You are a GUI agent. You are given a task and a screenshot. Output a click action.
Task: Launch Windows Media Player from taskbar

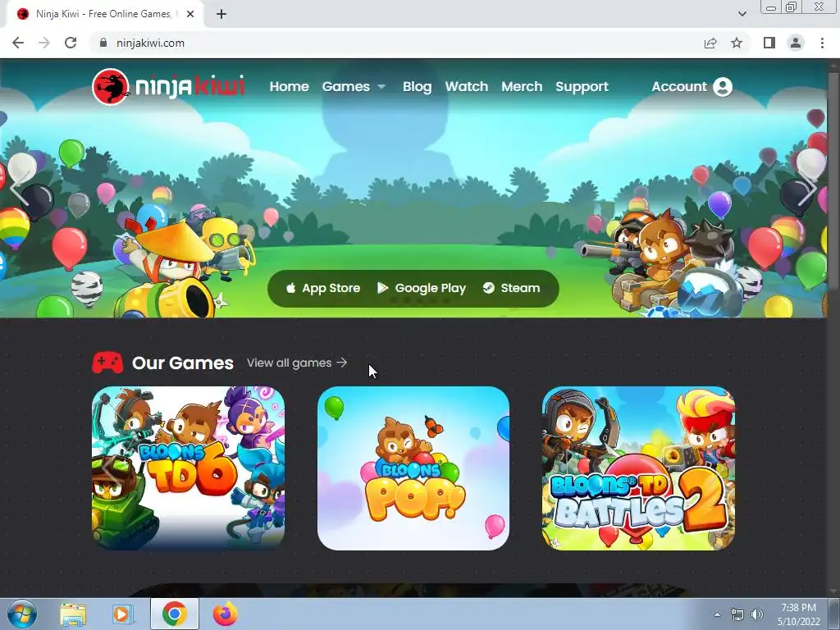[x=123, y=614]
